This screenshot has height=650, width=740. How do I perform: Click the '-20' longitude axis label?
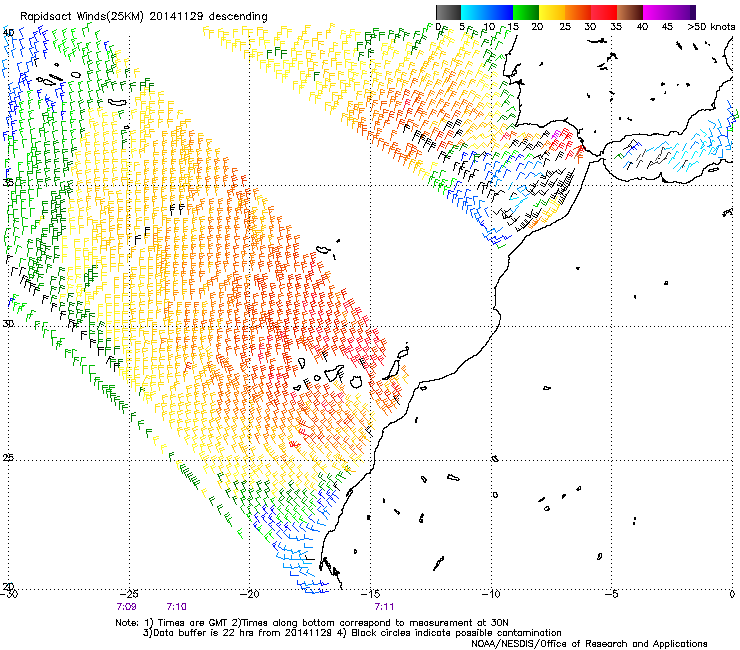tap(250, 594)
